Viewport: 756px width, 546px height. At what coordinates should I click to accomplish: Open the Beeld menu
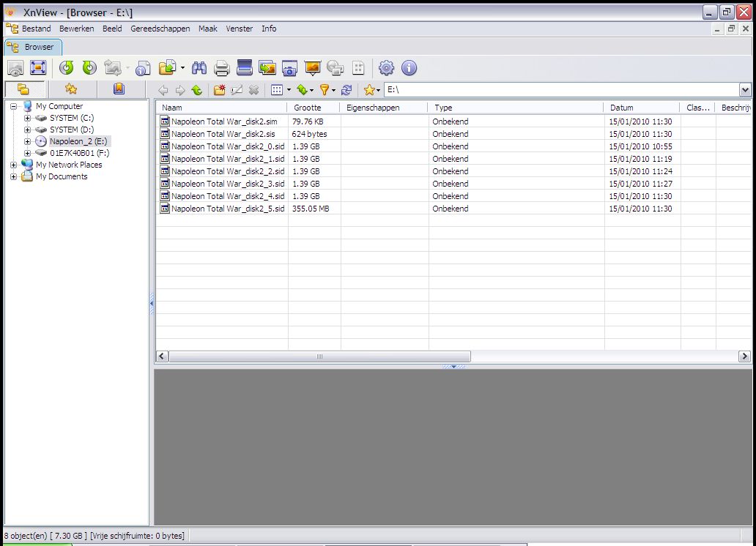[x=112, y=29]
